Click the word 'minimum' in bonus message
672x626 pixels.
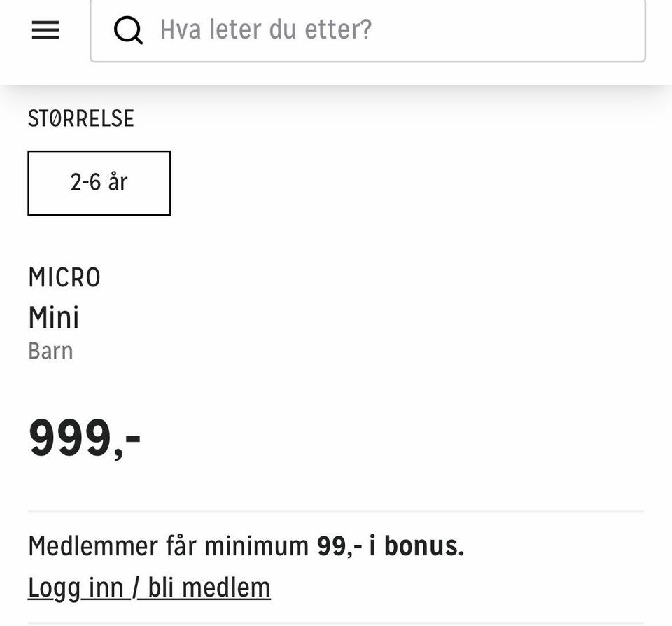click(256, 546)
